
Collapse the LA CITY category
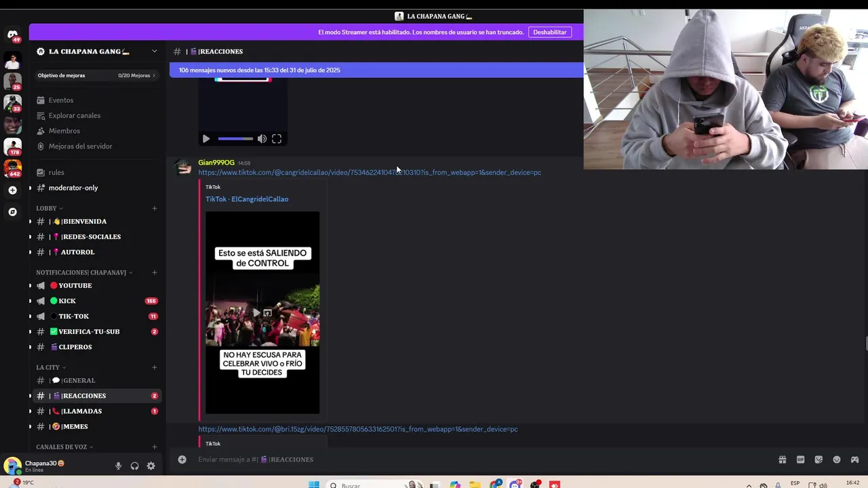click(51, 367)
